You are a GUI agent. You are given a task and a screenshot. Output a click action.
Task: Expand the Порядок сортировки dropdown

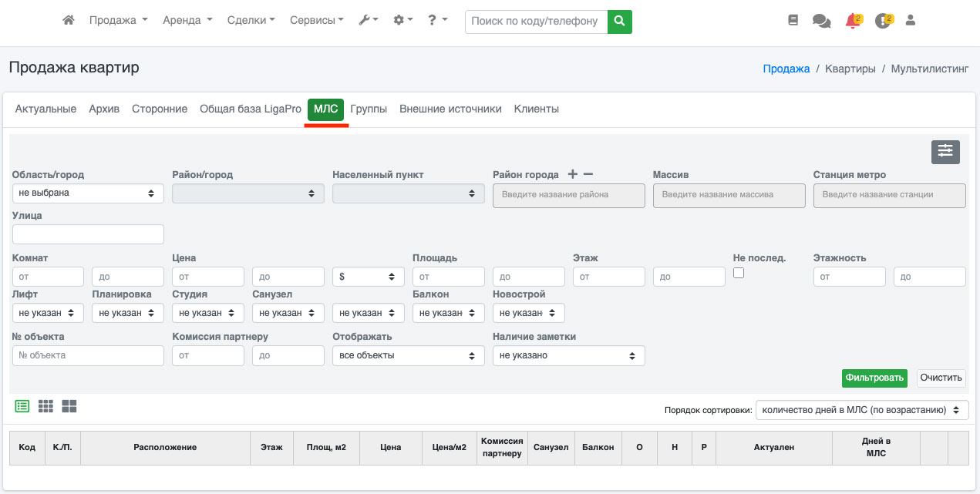point(861,410)
